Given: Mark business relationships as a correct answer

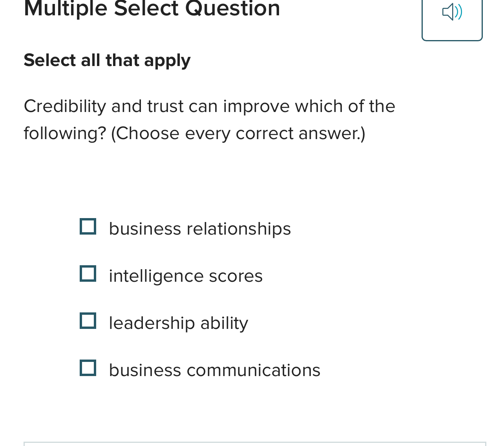Looking at the screenshot, I should (x=88, y=227).
